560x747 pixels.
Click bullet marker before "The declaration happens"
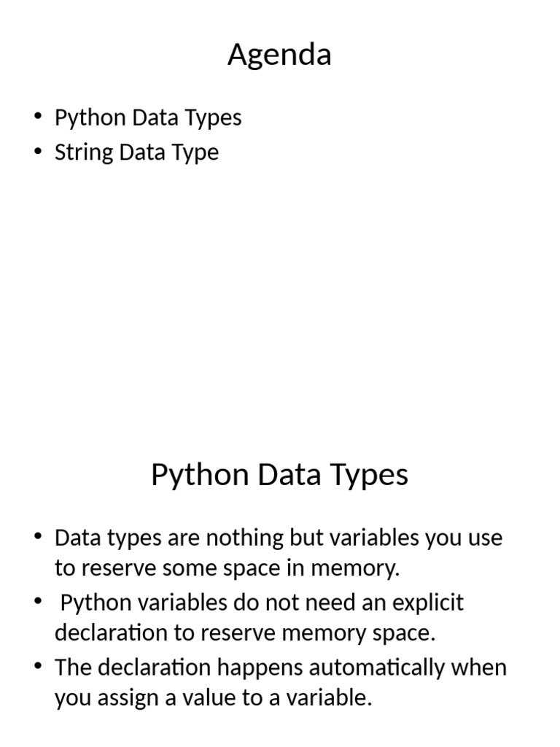[x=39, y=667]
